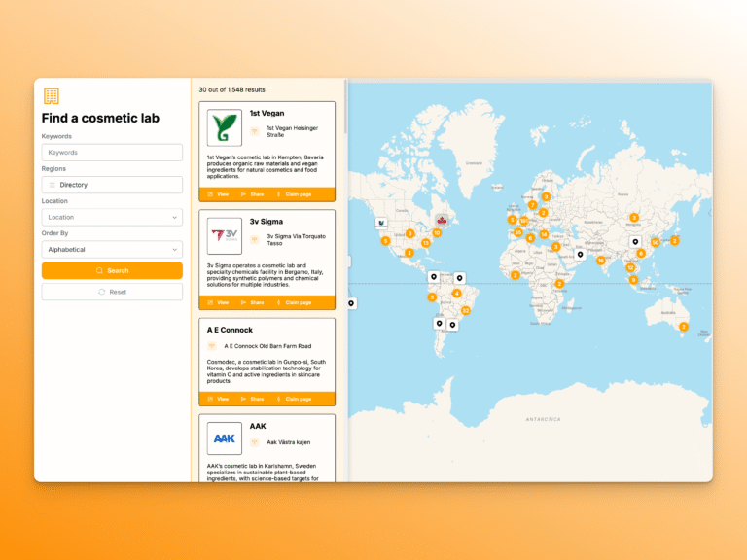Open the Order By Alphabetical dropdown
The image size is (747, 560).
click(x=112, y=249)
